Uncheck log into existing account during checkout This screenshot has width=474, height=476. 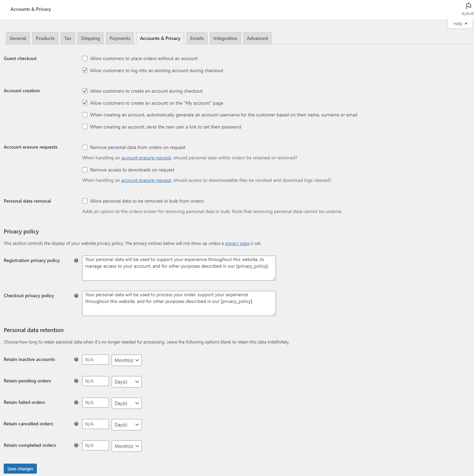[85, 70]
